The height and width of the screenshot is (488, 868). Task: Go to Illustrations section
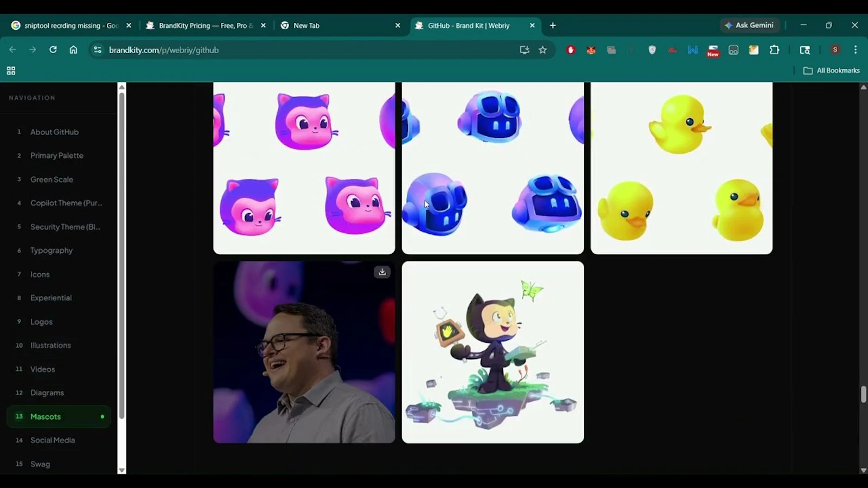point(59,345)
